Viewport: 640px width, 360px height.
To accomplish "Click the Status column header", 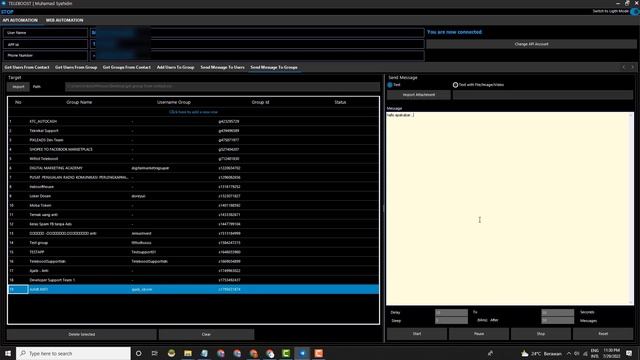I will 340,102.
